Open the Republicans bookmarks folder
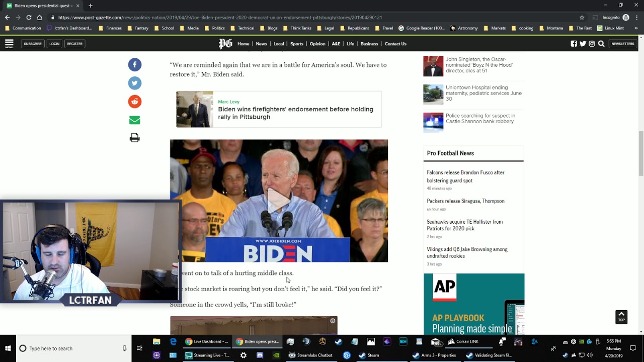This screenshot has width=644, height=362. [x=355, y=28]
